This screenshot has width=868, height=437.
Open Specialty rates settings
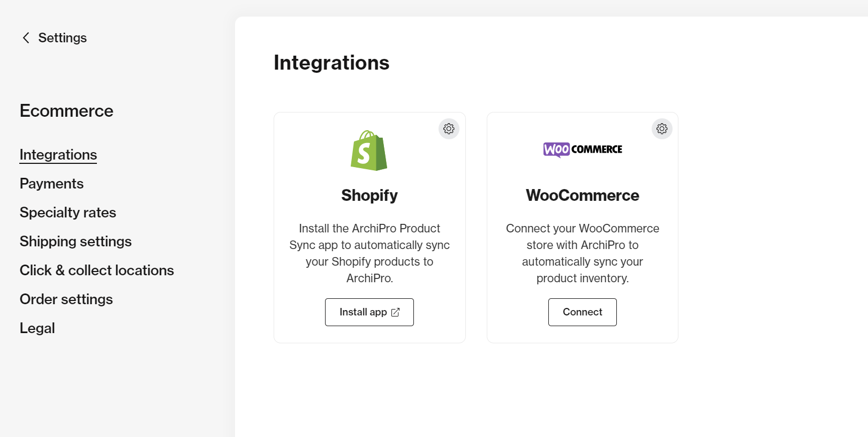click(x=68, y=213)
